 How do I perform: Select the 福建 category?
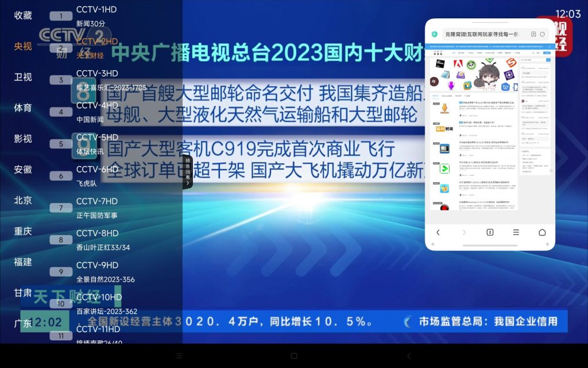[x=23, y=262]
